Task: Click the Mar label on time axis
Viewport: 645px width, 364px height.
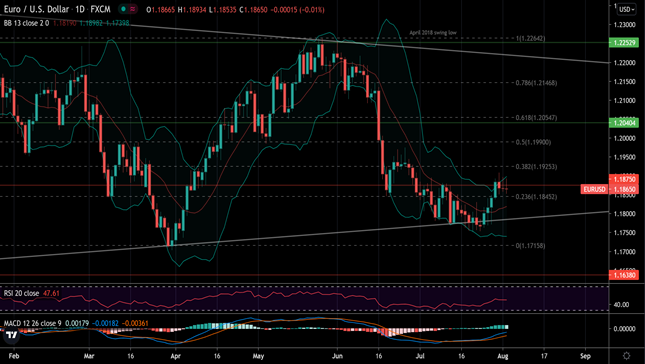Action: [89, 356]
